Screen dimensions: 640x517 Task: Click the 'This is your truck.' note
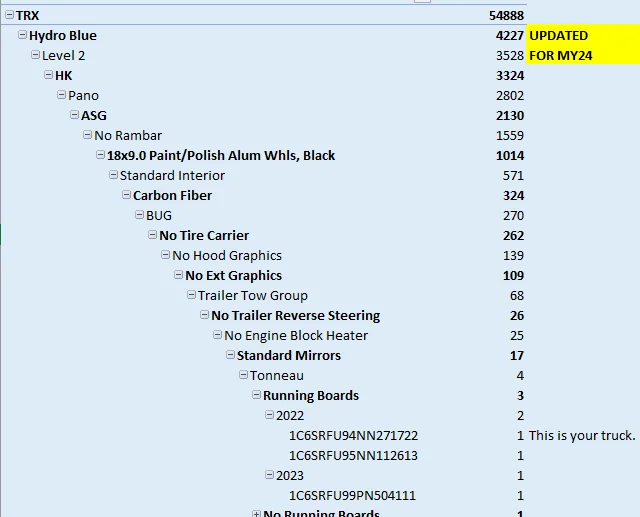point(582,435)
